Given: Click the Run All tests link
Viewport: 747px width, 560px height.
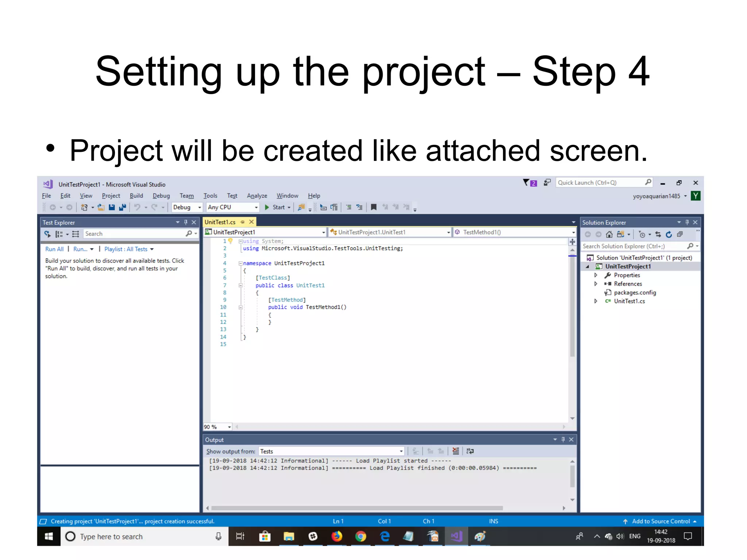Looking at the screenshot, I should point(54,249).
